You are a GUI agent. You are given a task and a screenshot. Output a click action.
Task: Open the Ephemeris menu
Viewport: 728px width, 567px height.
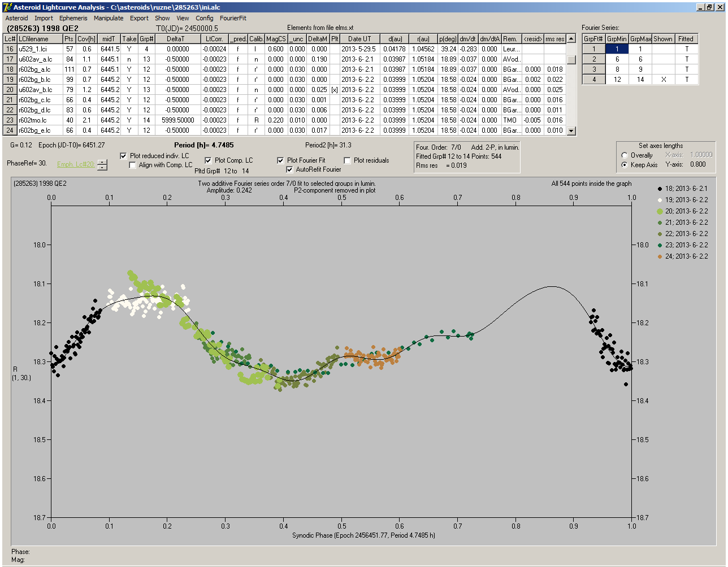click(x=73, y=18)
